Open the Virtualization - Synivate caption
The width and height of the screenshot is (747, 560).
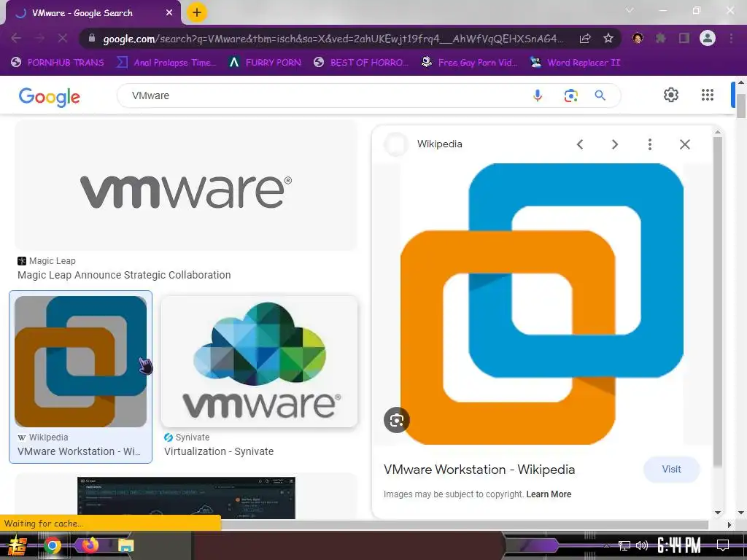[219, 451]
